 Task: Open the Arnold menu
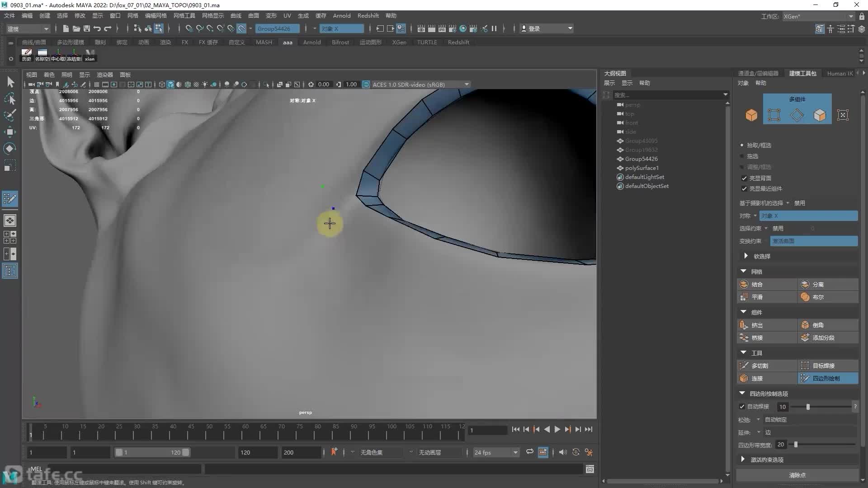[x=342, y=15]
